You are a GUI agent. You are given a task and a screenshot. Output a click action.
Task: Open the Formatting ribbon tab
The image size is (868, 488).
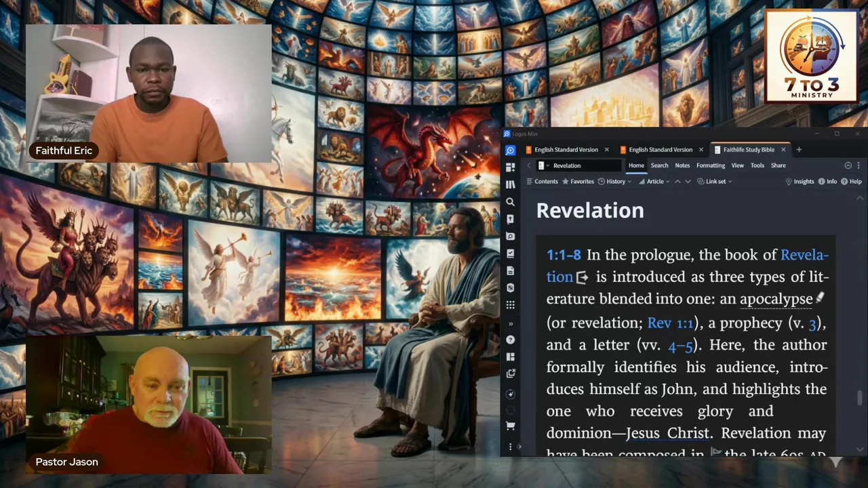click(711, 165)
